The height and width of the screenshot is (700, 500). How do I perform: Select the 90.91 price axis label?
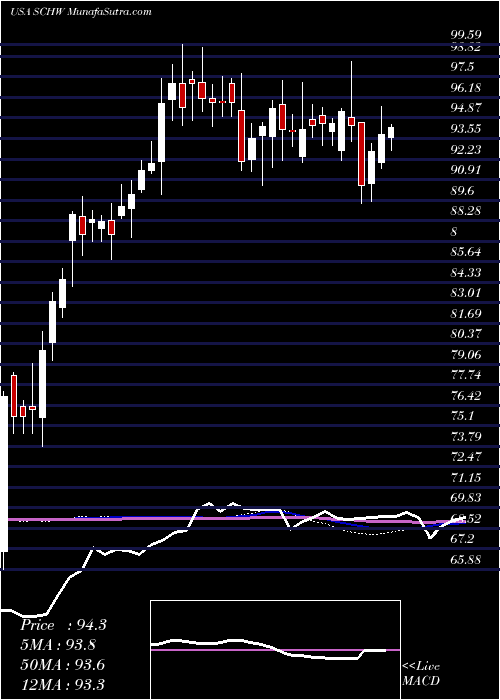point(466,170)
